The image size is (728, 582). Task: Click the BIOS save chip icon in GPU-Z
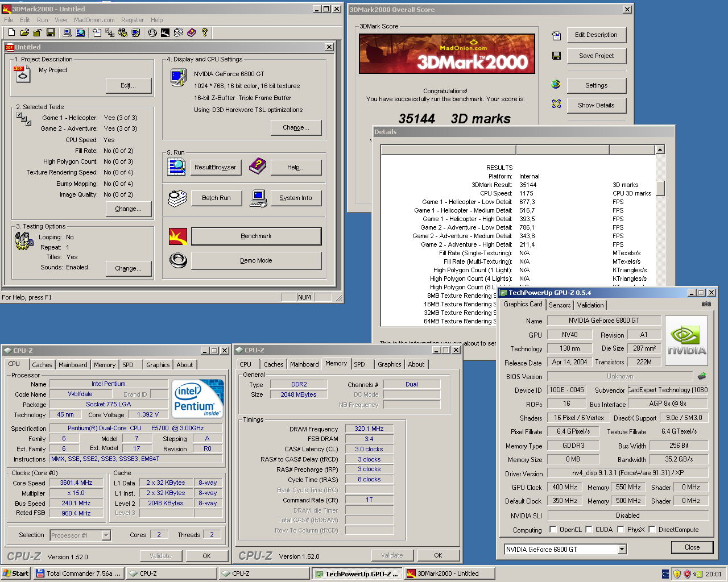702,376
